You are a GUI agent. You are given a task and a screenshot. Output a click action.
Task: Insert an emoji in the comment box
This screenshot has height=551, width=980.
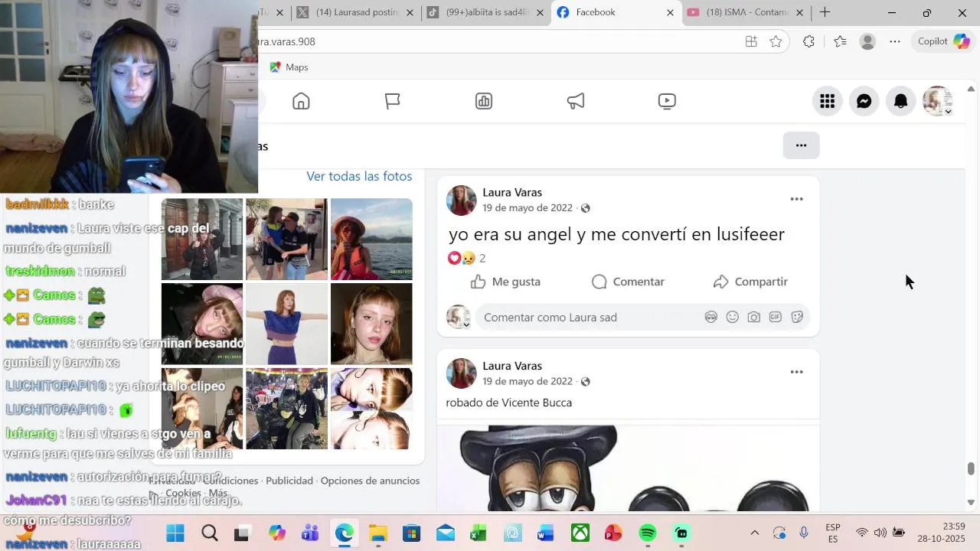pos(732,317)
